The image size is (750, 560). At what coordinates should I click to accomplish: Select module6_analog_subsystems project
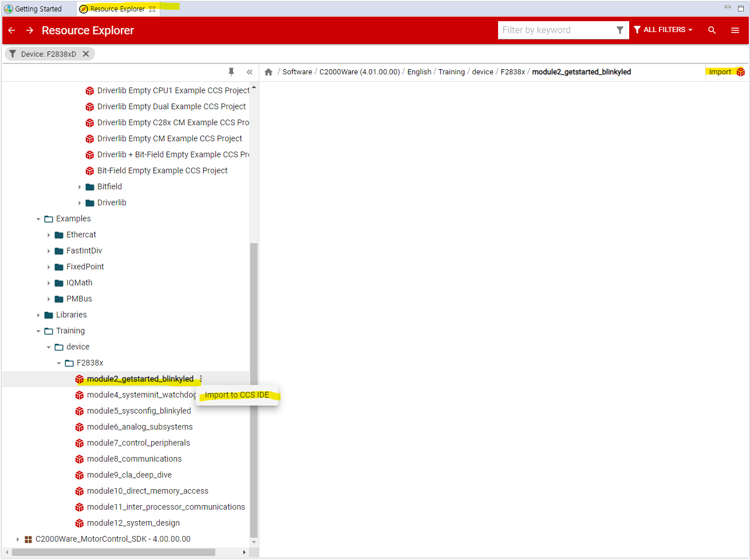140,427
